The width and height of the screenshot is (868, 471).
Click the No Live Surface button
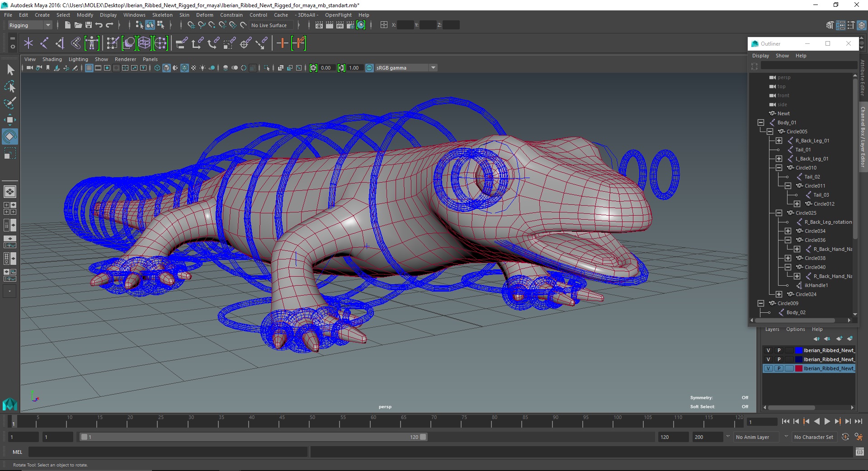(269, 25)
